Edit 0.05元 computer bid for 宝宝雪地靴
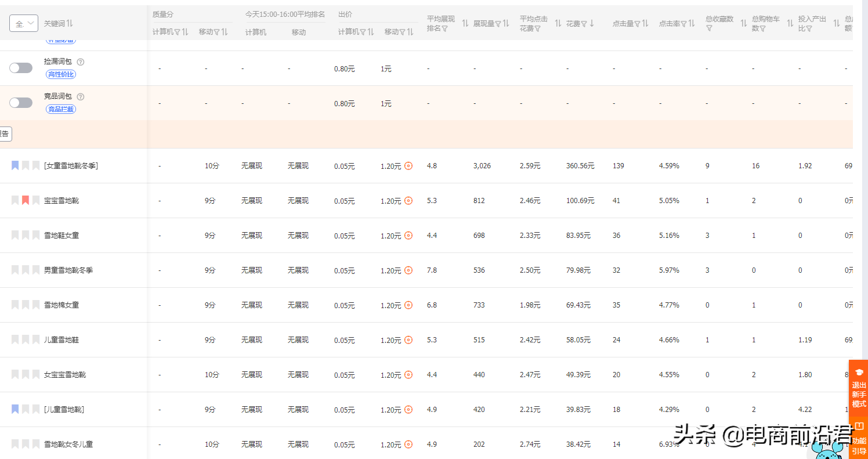Viewport: 868px width, 459px height. tap(344, 201)
